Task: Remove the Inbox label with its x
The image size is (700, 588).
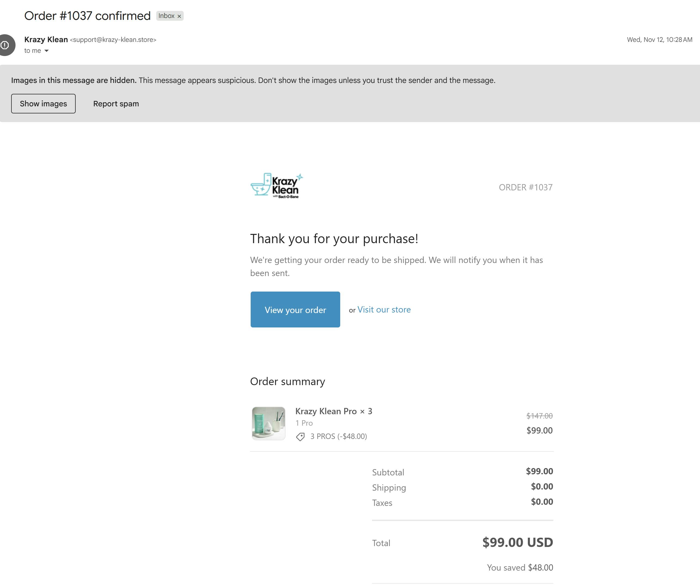Action: point(179,16)
